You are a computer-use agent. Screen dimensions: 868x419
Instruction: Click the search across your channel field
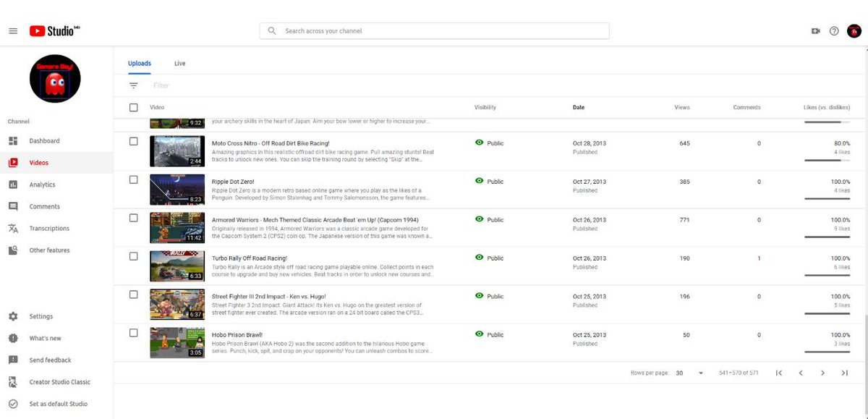click(x=434, y=31)
